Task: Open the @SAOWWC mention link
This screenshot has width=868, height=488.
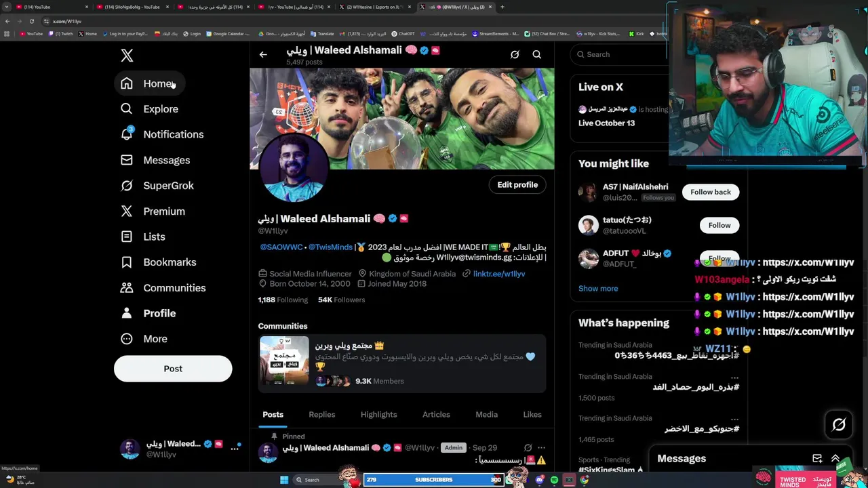Action: (281, 247)
